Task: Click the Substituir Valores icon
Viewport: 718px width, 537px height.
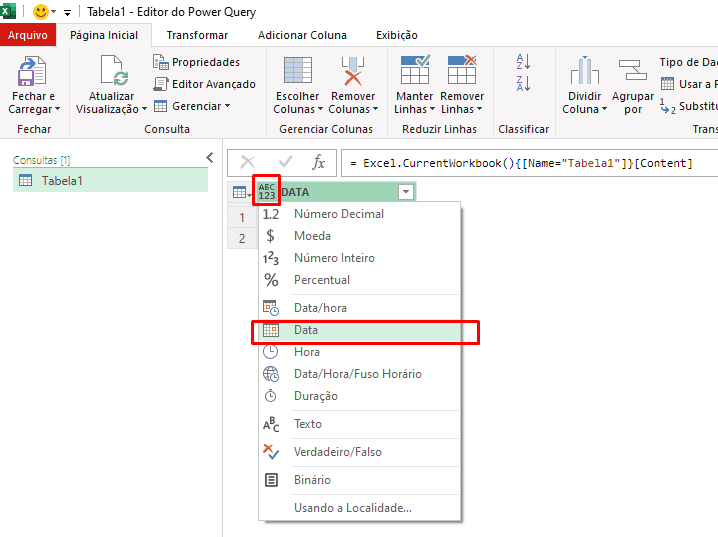Action: (667, 106)
